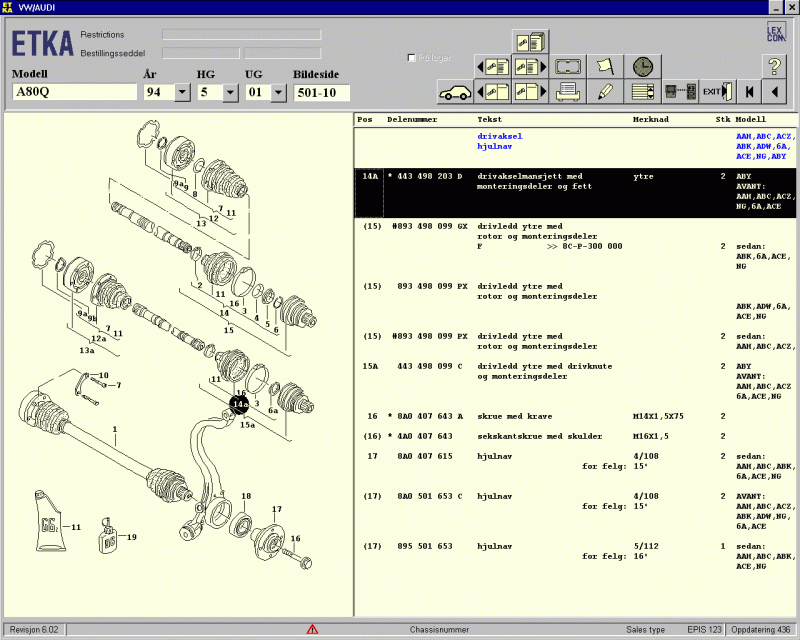Exit ETKA using the EXIT door icon
This screenshot has height=640, width=800.
coord(716,90)
